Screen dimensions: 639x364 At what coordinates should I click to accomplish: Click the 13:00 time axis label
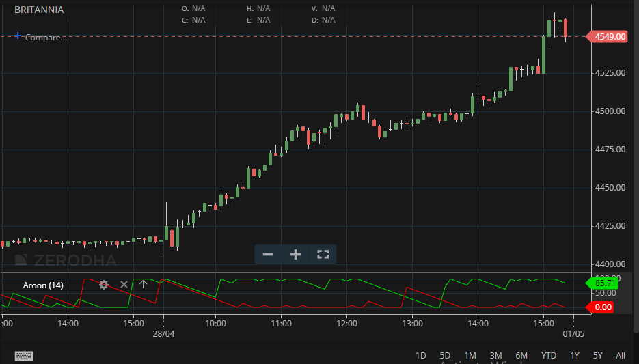pos(412,324)
